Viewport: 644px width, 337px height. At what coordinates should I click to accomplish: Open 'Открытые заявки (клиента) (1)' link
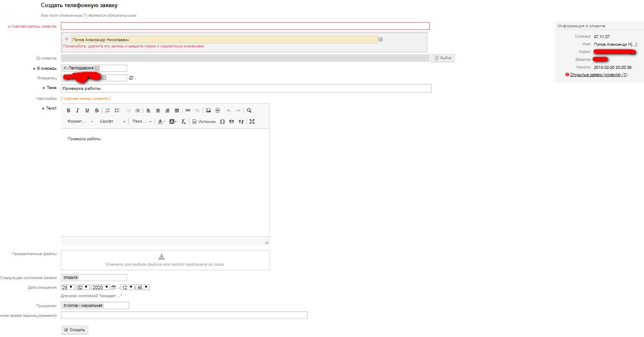tap(598, 75)
